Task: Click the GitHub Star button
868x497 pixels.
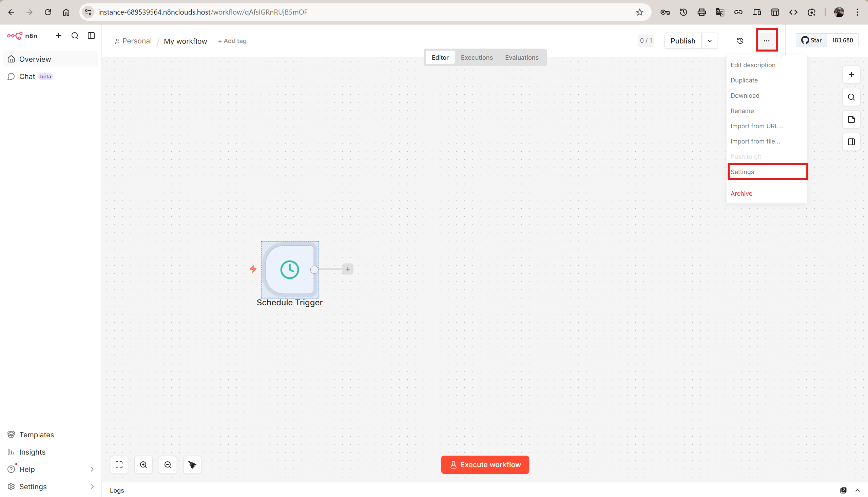Action: coord(811,40)
